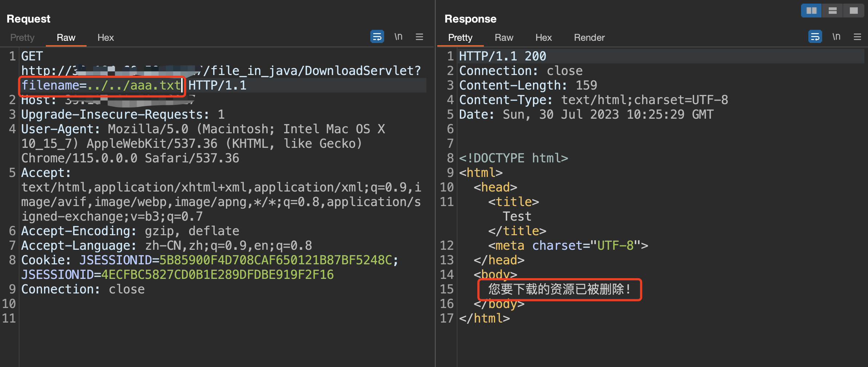Viewport: 868px width, 367px height.
Task: Click the meta charset="UTF-8" tag
Action: (x=568, y=245)
